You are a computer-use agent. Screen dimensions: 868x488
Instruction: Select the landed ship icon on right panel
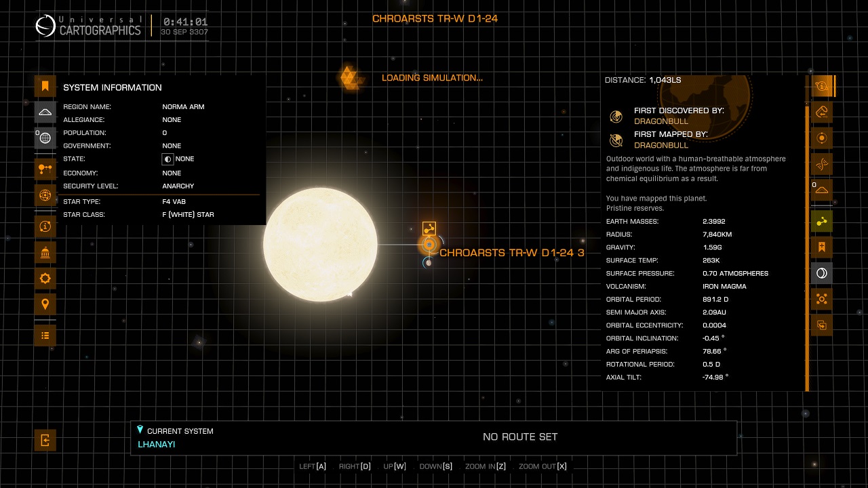[x=822, y=190]
